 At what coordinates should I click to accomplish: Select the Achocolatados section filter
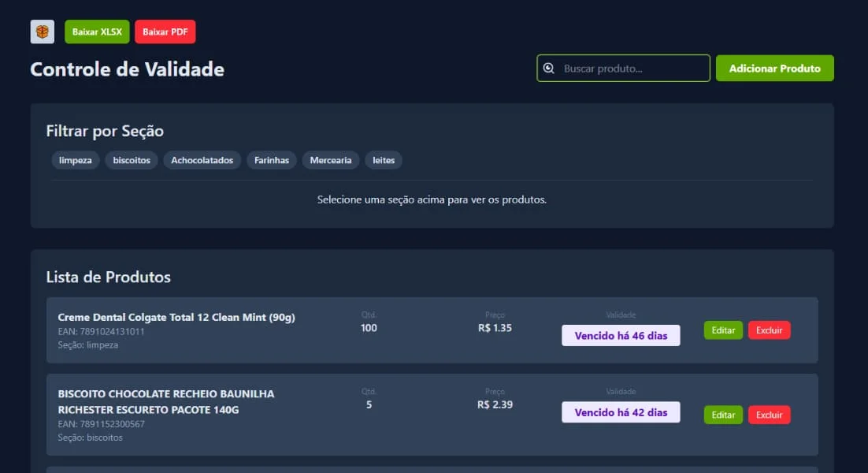pos(202,161)
